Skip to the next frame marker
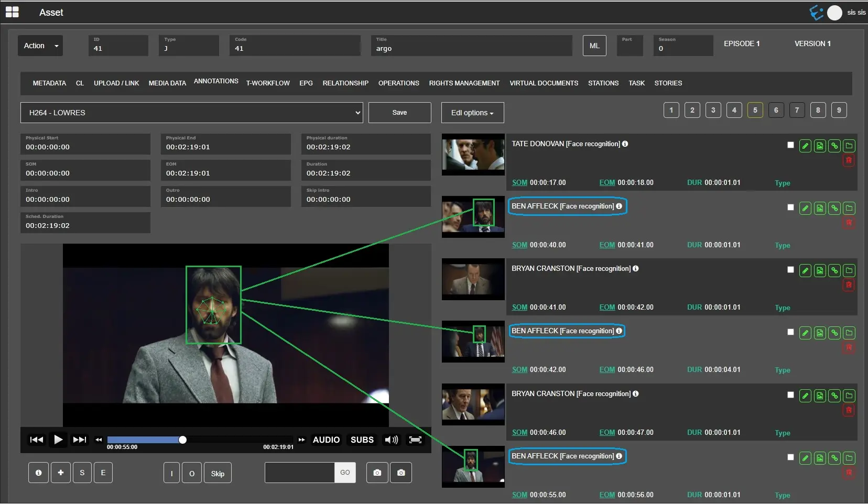Screen dimensions: 868x504 coord(80,440)
